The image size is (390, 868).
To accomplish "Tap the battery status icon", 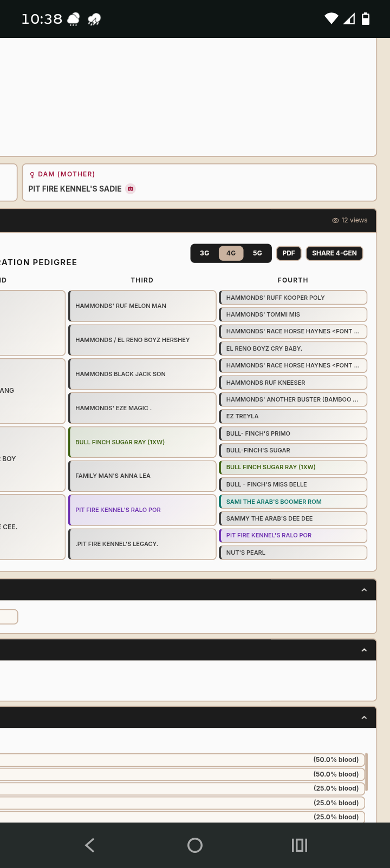I will (366, 19).
